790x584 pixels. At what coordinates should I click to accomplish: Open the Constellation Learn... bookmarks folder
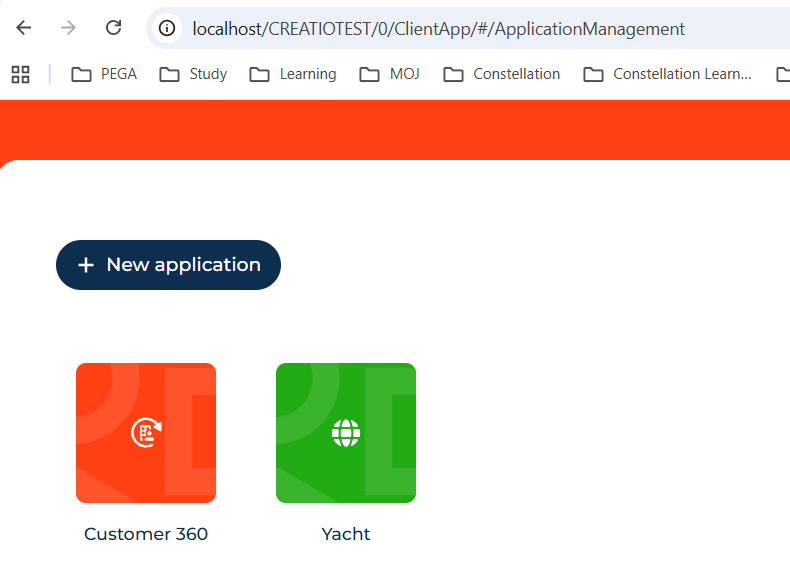coord(667,74)
